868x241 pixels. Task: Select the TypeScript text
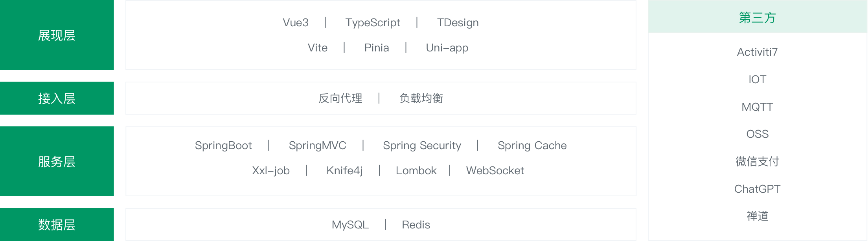373,23
